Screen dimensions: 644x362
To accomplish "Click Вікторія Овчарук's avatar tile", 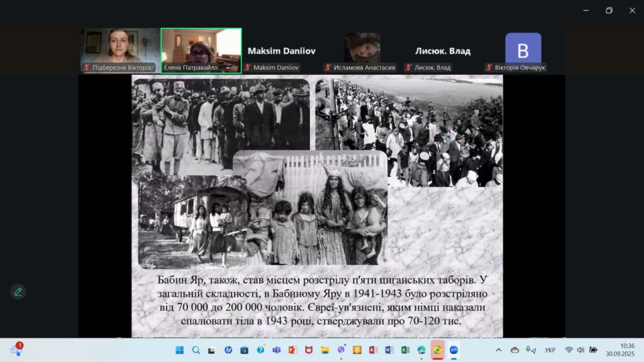I will (x=523, y=50).
